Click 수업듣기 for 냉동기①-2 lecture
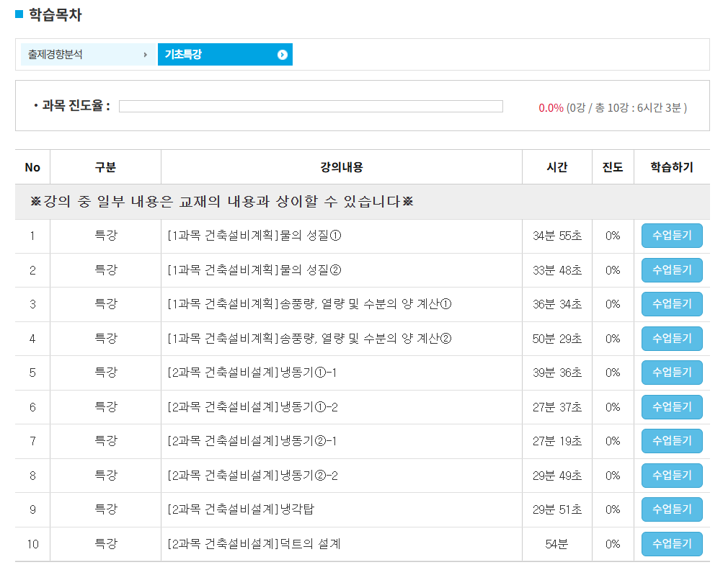Image resolution: width=723 pixels, height=588 pixels. 671,407
